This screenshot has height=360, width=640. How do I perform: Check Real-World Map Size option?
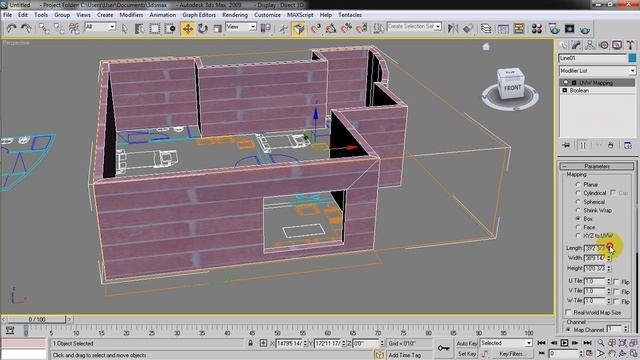point(567,312)
